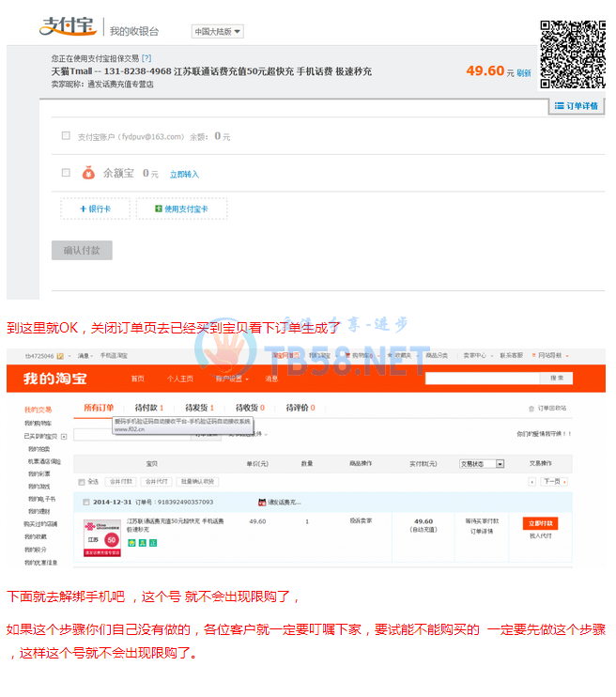Go to the previous page arrow of orders
The image size is (616, 697).
tap(532, 482)
